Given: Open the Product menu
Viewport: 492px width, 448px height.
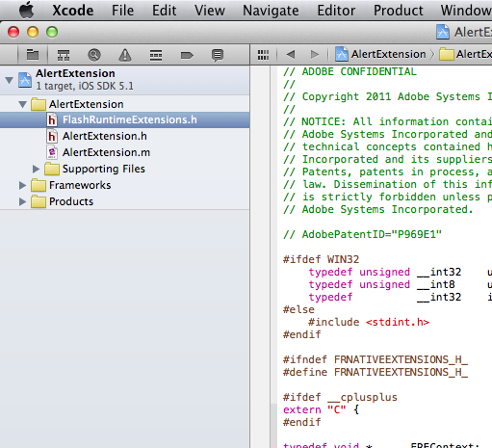Looking at the screenshot, I should tap(399, 11).
